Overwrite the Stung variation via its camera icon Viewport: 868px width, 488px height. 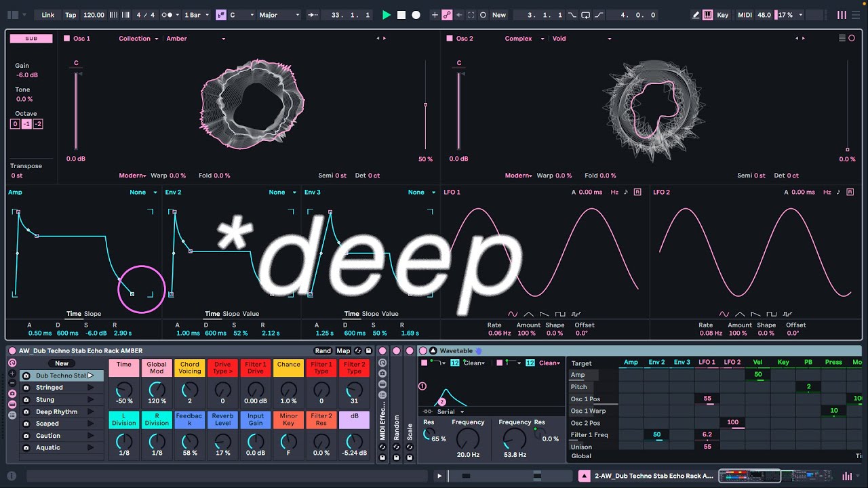point(26,400)
